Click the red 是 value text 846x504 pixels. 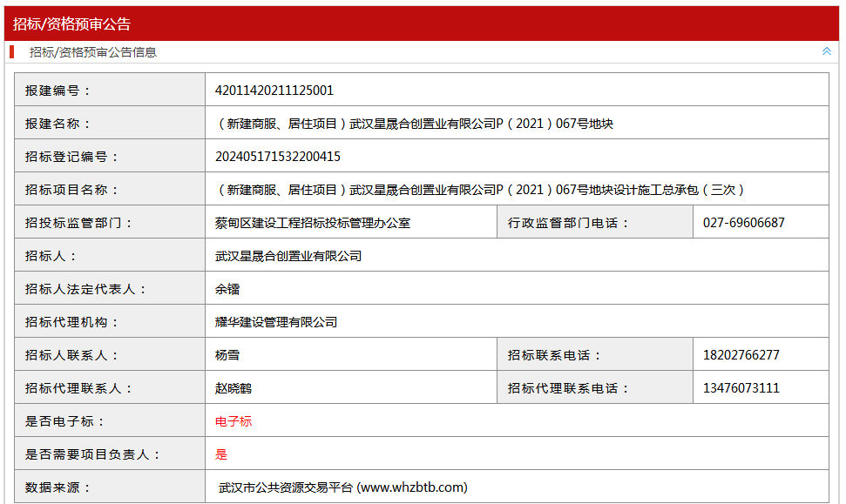(221, 454)
